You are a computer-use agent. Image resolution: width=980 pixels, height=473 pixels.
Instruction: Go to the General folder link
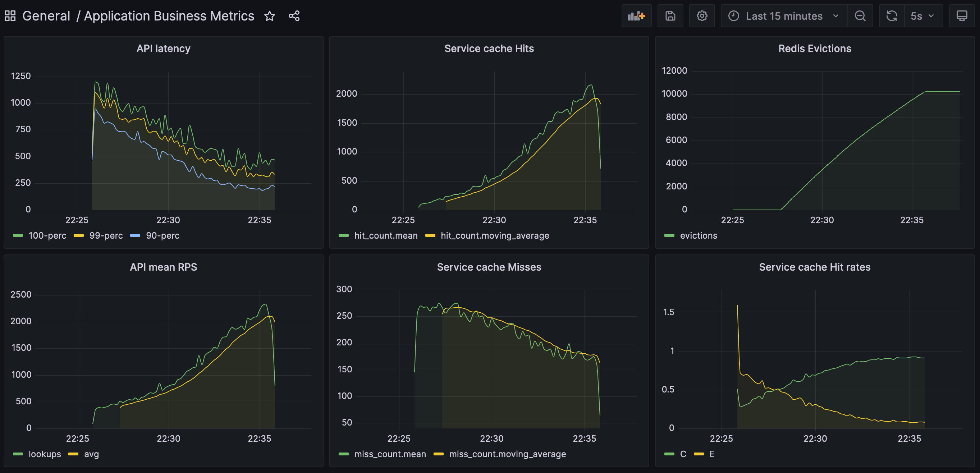click(x=46, y=16)
